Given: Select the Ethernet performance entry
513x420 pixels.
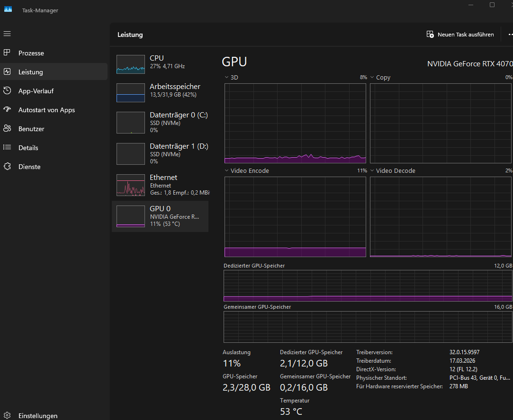Looking at the screenshot, I should click(160, 185).
